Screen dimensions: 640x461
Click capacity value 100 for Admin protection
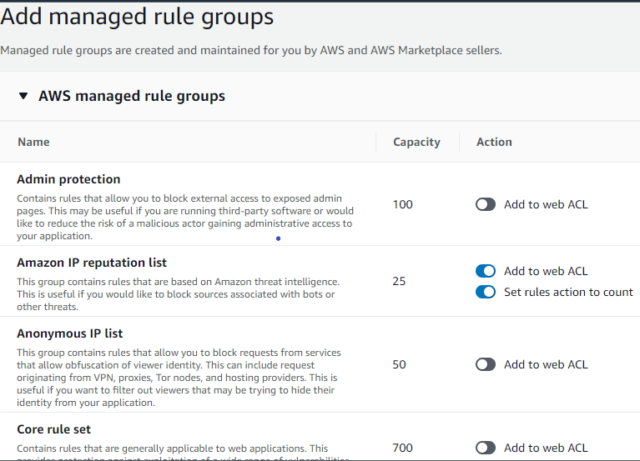tap(402, 204)
